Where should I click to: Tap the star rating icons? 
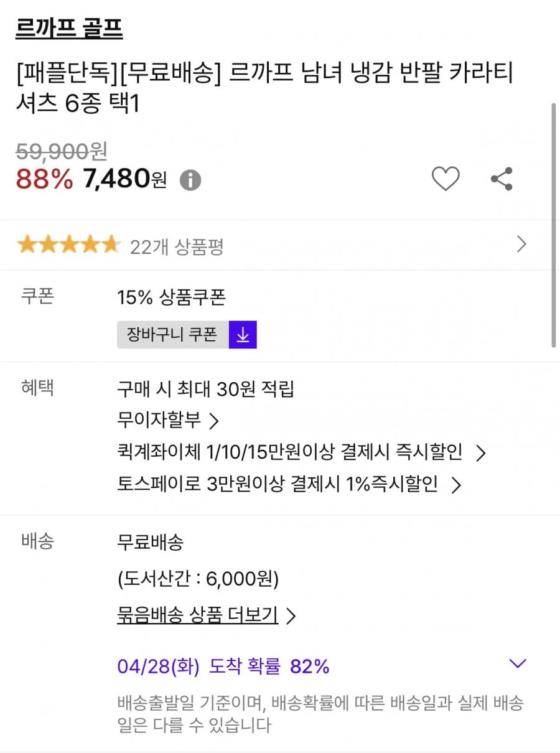click(68, 245)
